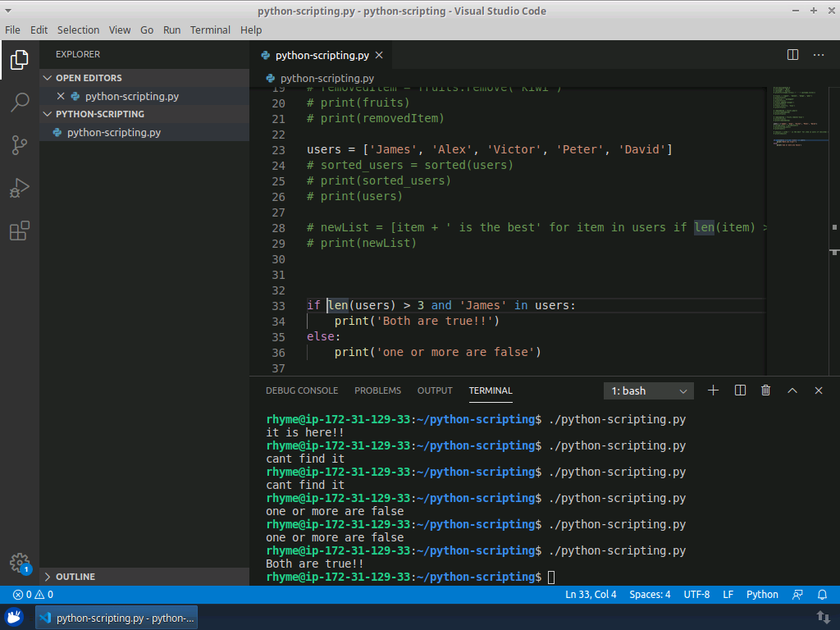840x630 pixels.
Task: Open the Extensions view
Action: click(x=20, y=231)
